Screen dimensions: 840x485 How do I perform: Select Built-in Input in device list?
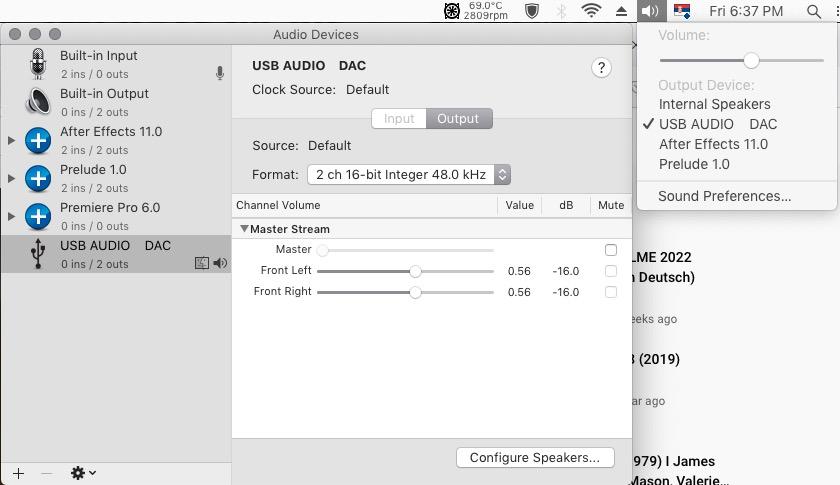pos(116,64)
